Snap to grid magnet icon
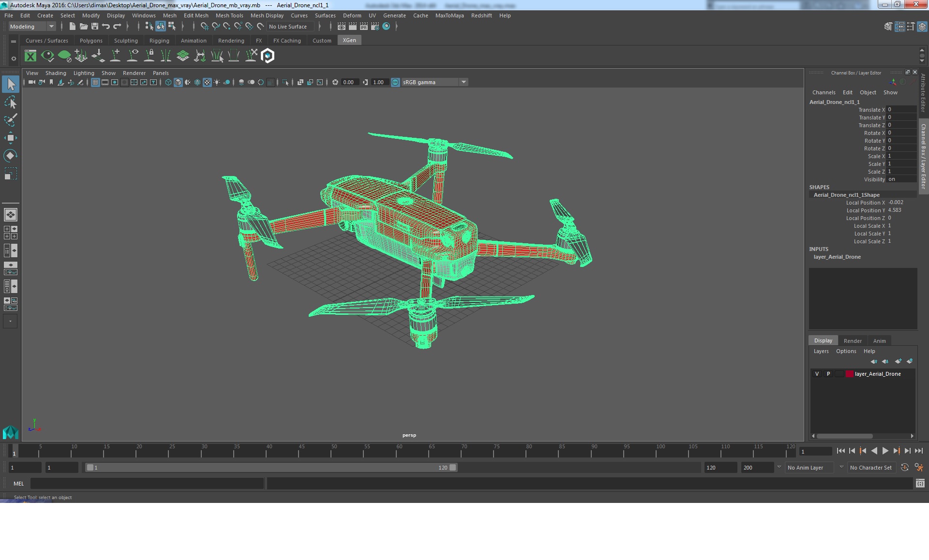 pos(204,27)
